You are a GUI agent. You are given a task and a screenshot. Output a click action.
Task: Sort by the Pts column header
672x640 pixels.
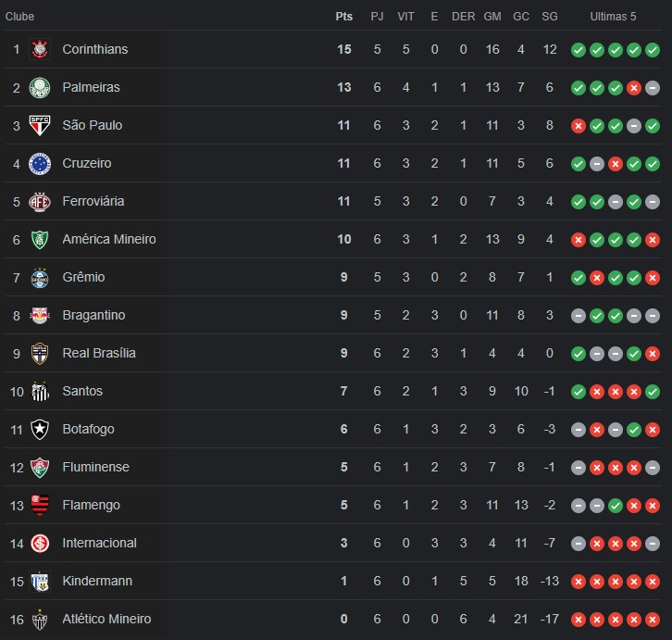343,17
